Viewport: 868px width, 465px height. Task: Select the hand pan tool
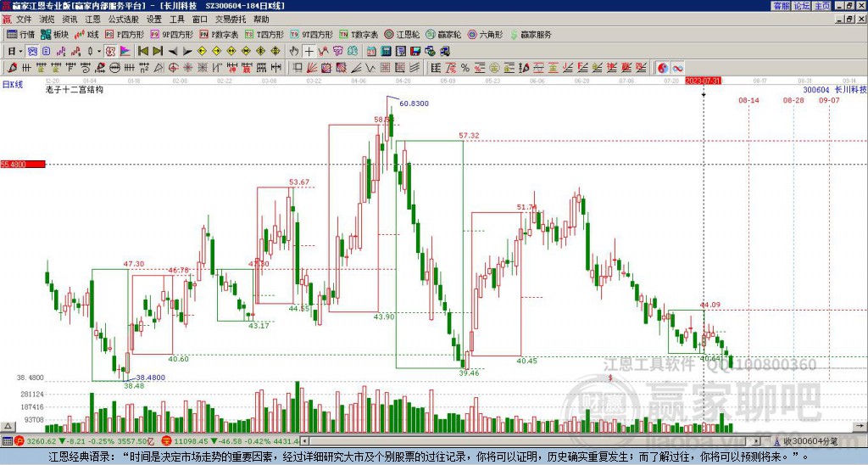(x=294, y=52)
